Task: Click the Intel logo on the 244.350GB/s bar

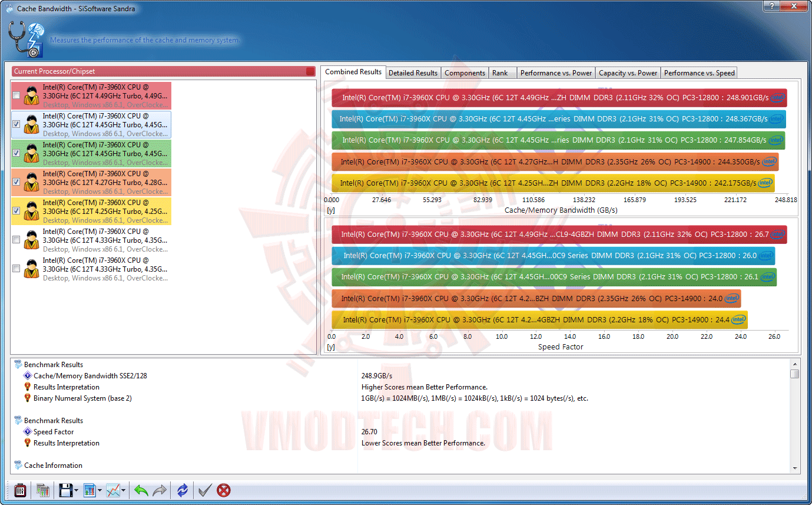Action: click(770, 161)
